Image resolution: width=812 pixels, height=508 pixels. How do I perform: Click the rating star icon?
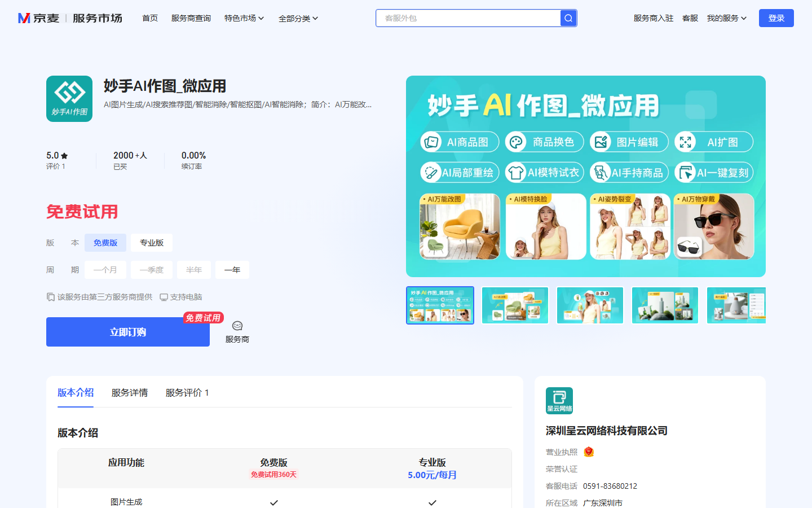[64, 156]
